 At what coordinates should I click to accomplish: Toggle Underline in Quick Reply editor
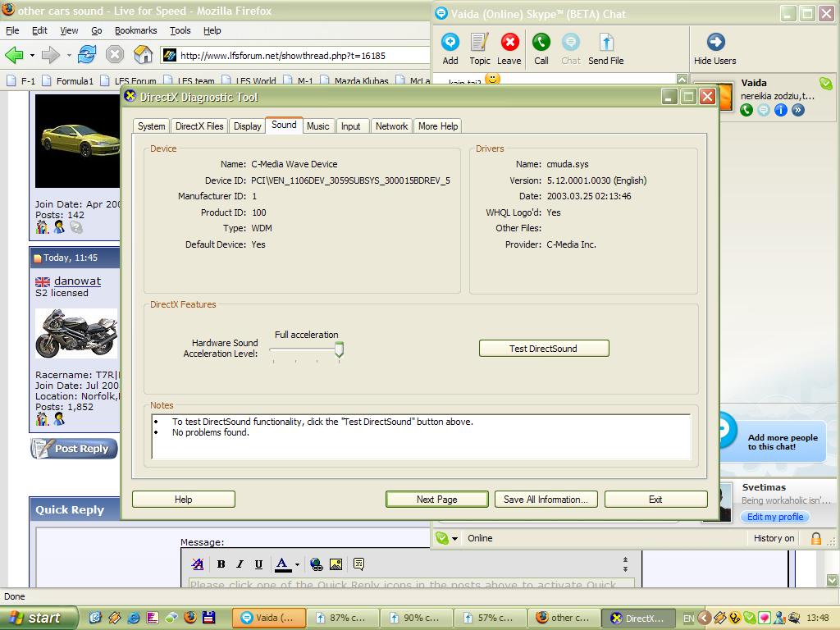258,564
